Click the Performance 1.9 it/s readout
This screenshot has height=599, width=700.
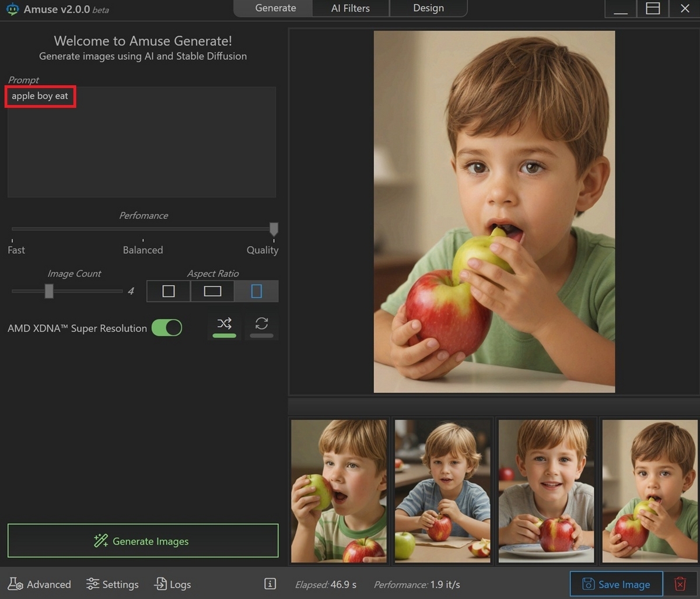(x=416, y=584)
